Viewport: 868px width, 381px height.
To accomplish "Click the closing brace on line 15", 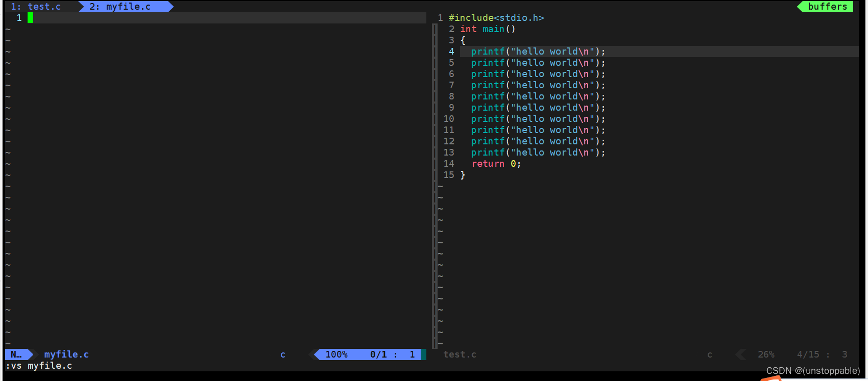I will click(463, 175).
